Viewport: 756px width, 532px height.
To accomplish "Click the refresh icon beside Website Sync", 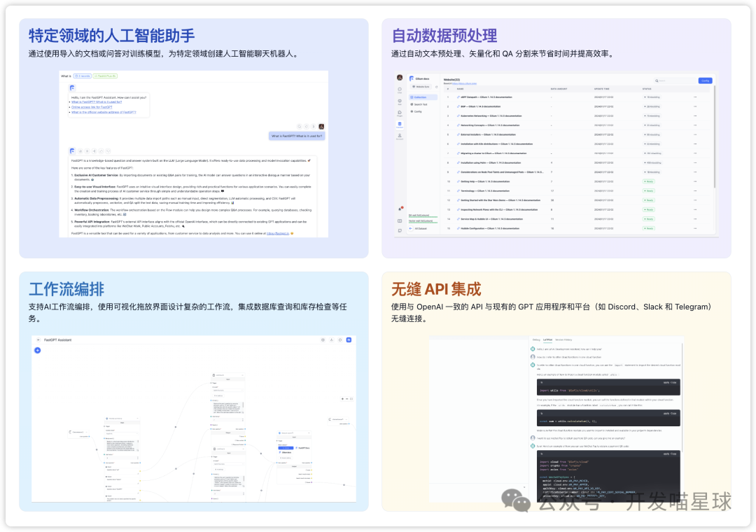I will pyautogui.click(x=436, y=87).
